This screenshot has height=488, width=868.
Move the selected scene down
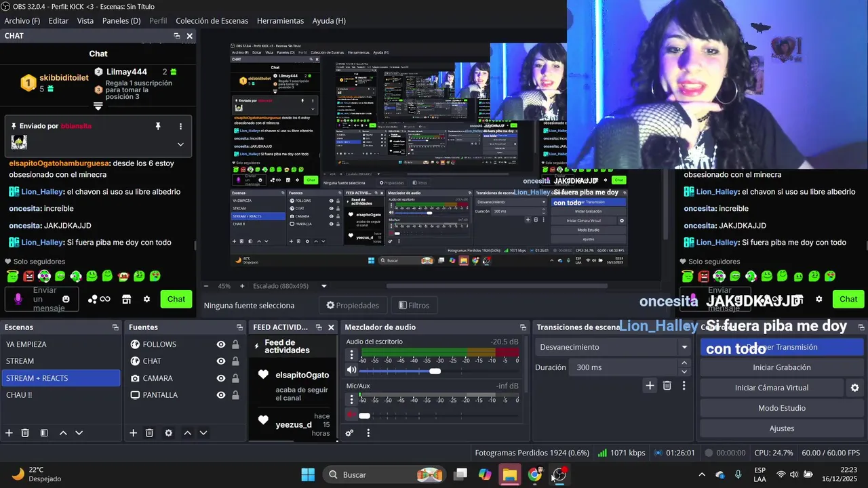(79, 433)
